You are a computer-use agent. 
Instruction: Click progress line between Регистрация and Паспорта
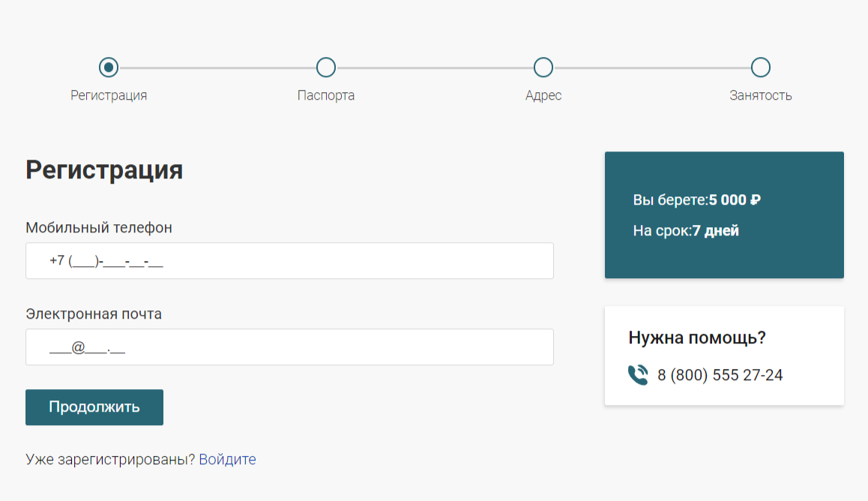pyautogui.click(x=217, y=67)
